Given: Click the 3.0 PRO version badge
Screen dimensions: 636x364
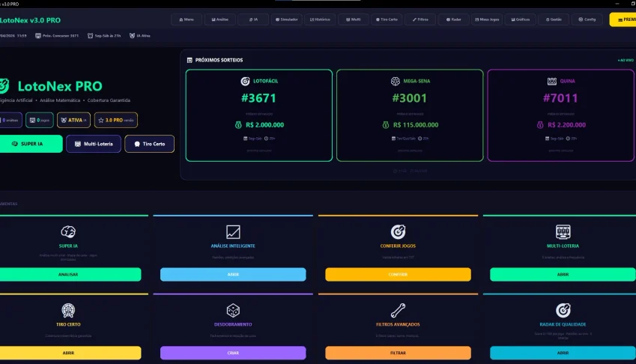Looking at the screenshot, I should point(116,120).
